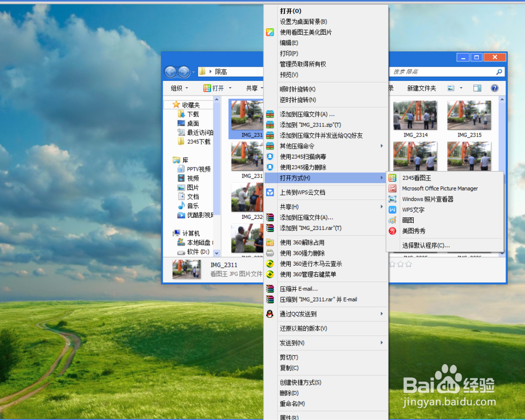The height and width of the screenshot is (420, 525).
Task: Select the IMG_2314 thumbnail
Action: coord(415,115)
